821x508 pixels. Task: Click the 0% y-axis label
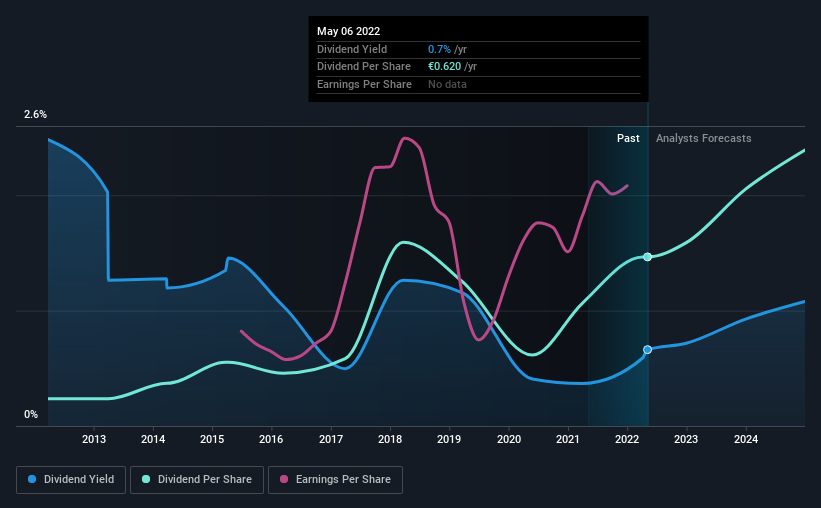pyautogui.click(x=31, y=414)
